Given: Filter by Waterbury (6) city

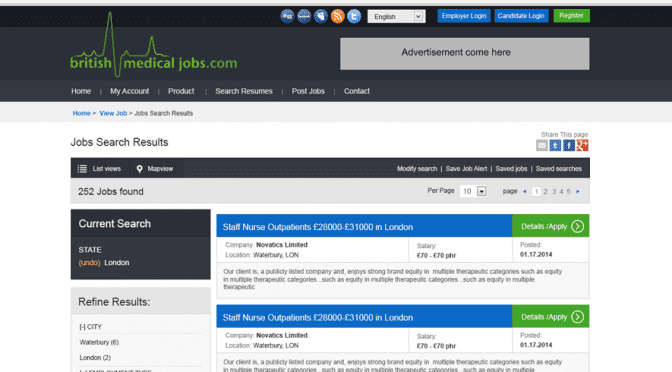Looking at the screenshot, I should [x=99, y=342].
